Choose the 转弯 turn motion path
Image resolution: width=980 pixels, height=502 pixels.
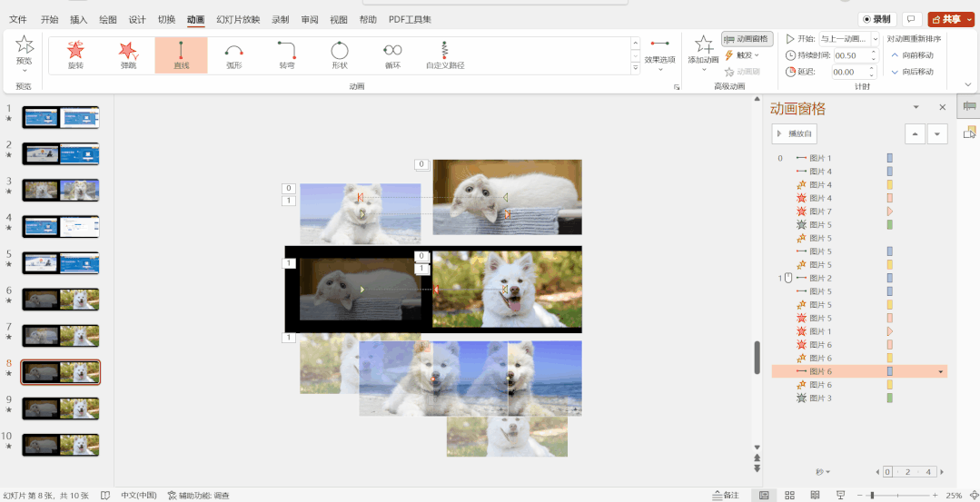[287, 55]
